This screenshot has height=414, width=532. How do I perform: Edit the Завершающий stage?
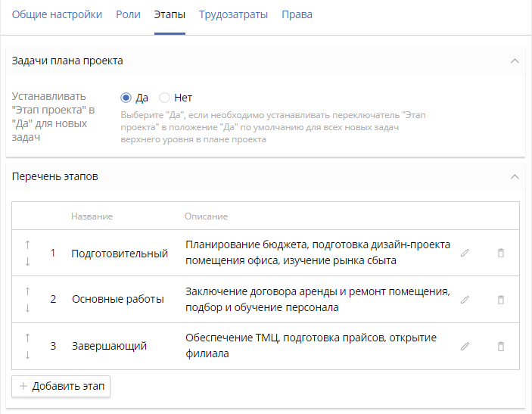pos(465,346)
